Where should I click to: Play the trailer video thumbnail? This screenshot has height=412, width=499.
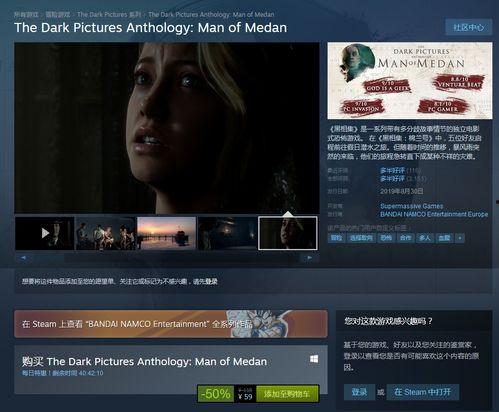45,233
